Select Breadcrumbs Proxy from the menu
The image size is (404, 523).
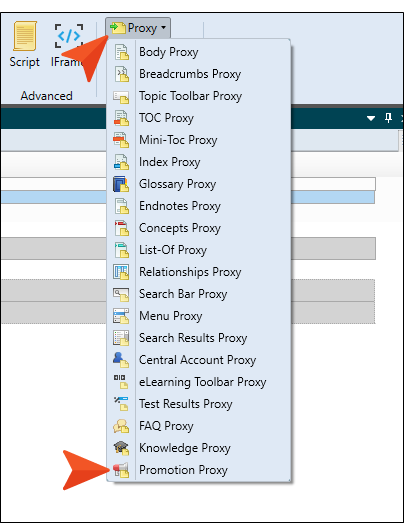click(190, 74)
